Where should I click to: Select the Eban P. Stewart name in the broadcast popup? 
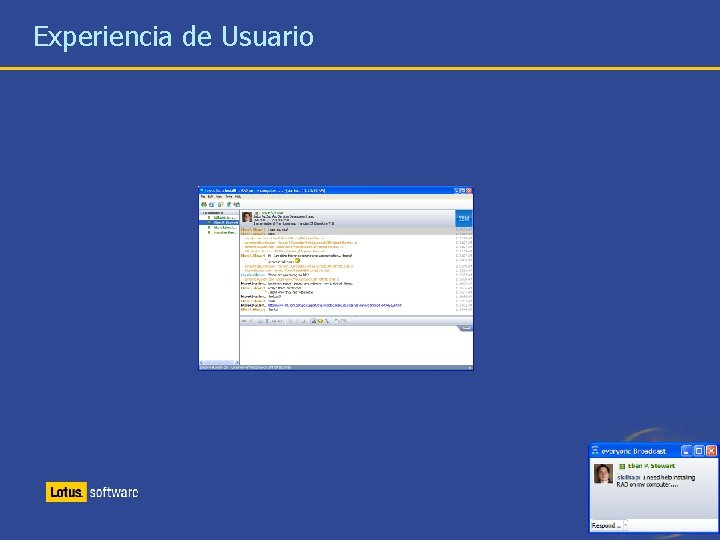coord(651,466)
